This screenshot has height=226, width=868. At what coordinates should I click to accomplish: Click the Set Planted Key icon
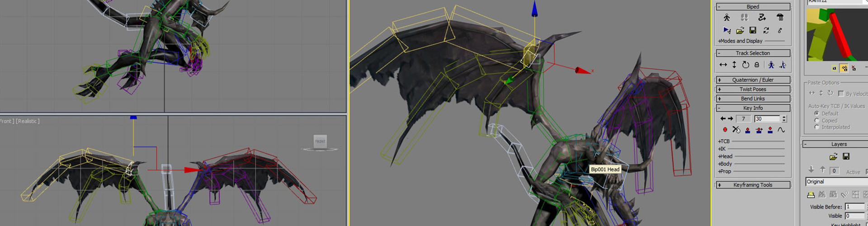click(748, 130)
